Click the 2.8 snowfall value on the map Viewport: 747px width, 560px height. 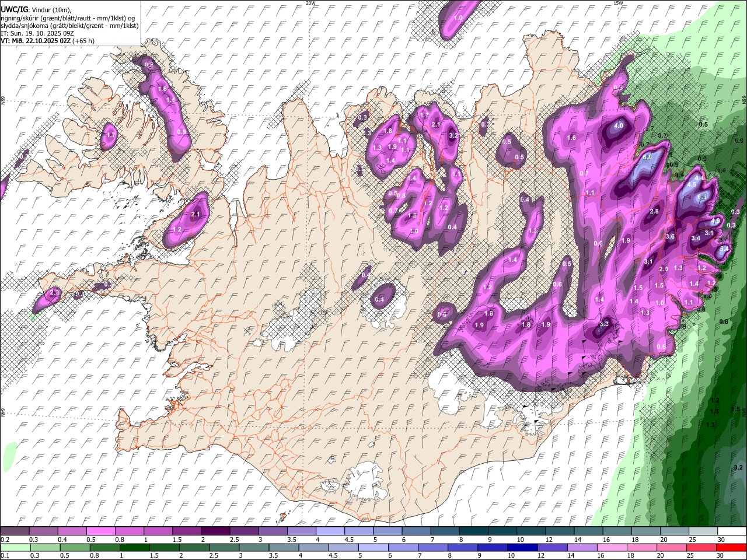coord(654,211)
